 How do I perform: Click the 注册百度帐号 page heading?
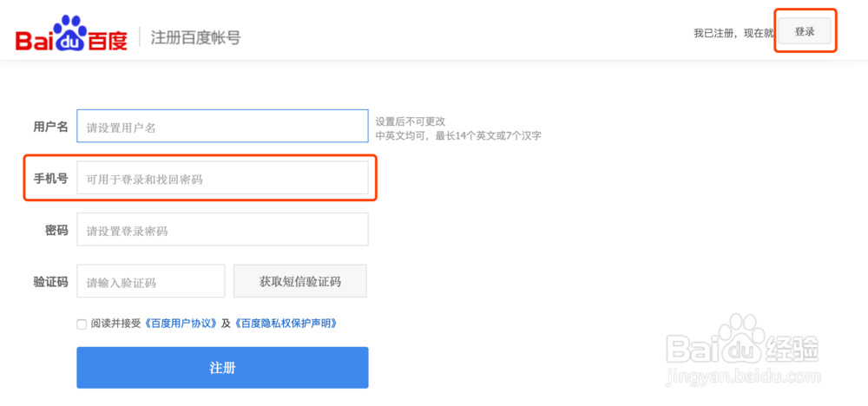click(x=195, y=37)
